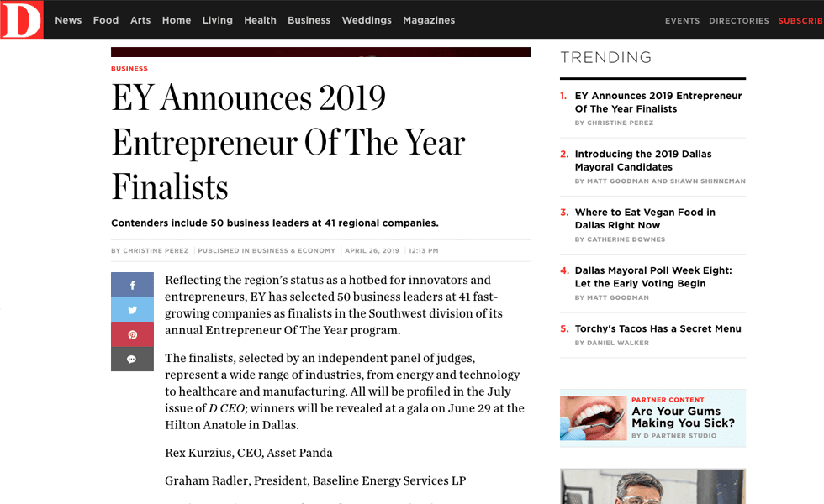Click the Business & Economy category link

point(293,250)
